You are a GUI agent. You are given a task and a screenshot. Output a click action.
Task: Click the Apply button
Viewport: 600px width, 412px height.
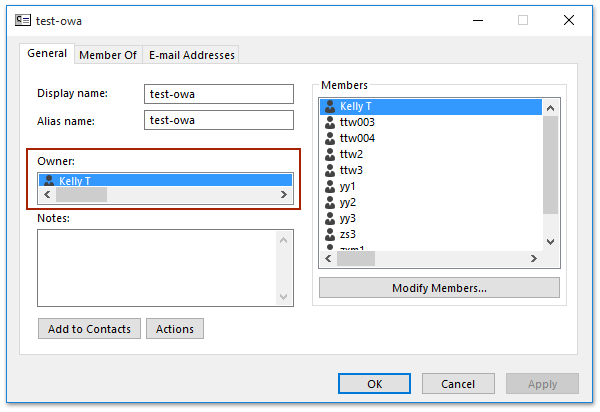(x=542, y=384)
